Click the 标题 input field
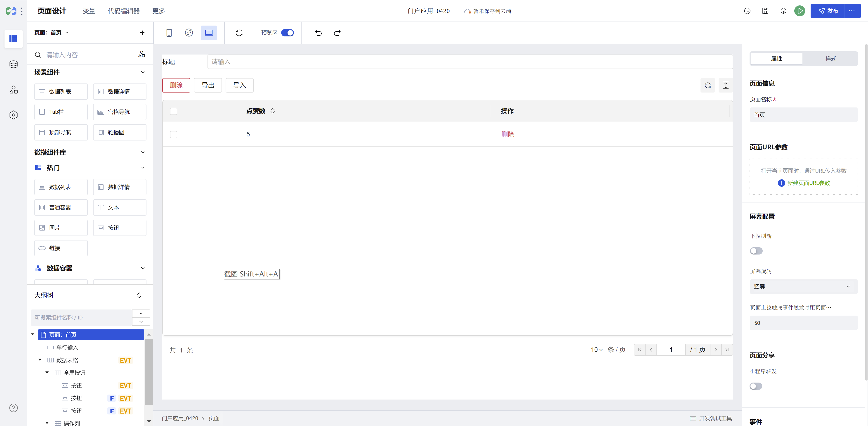Viewport: 868px width, 426px height. [x=470, y=62]
